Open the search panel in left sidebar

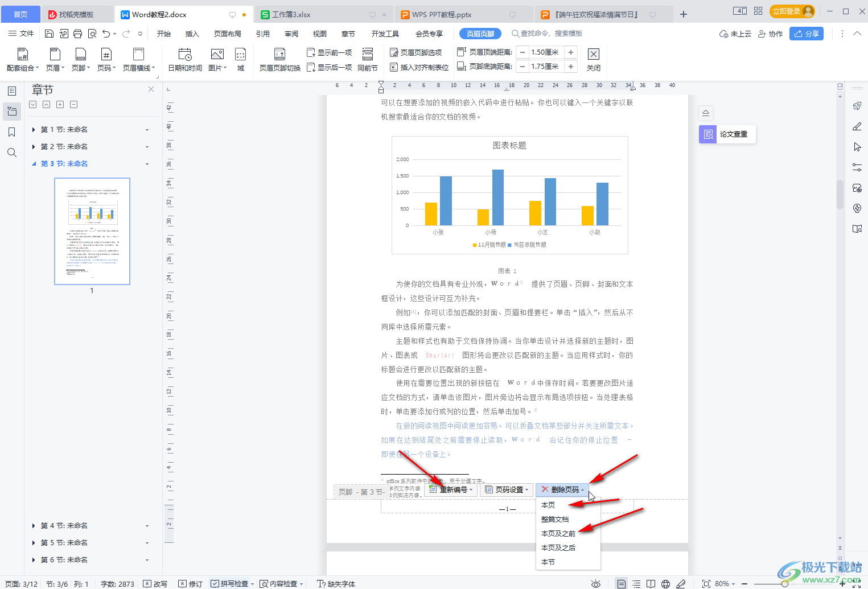coord(12,153)
